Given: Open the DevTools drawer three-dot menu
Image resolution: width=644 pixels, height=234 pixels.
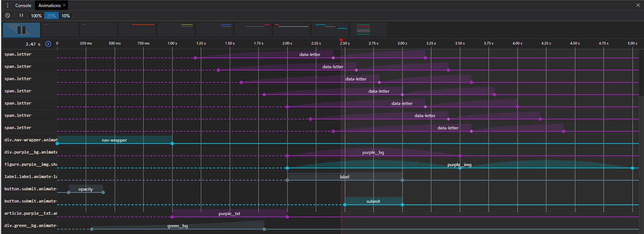Looking at the screenshot, I should pyautogui.click(x=7, y=5).
